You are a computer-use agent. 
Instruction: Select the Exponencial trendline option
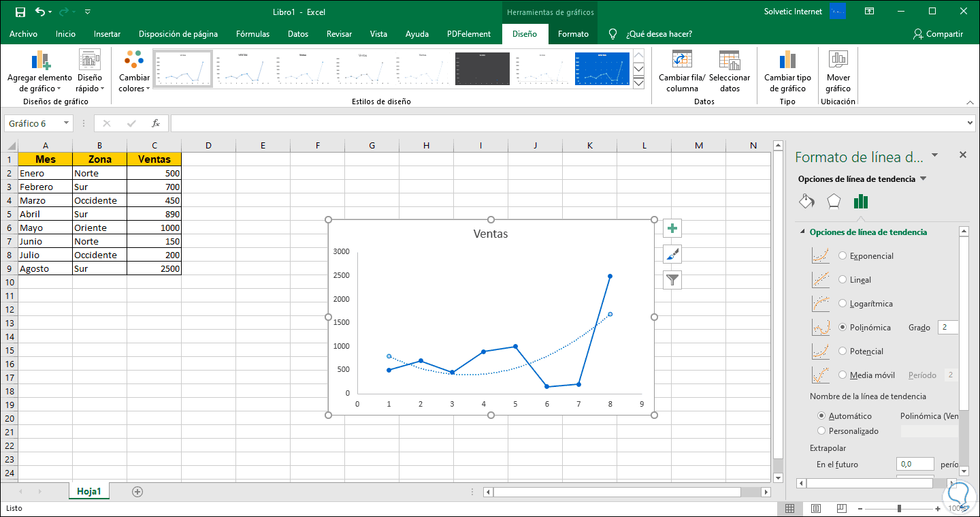tap(843, 256)
